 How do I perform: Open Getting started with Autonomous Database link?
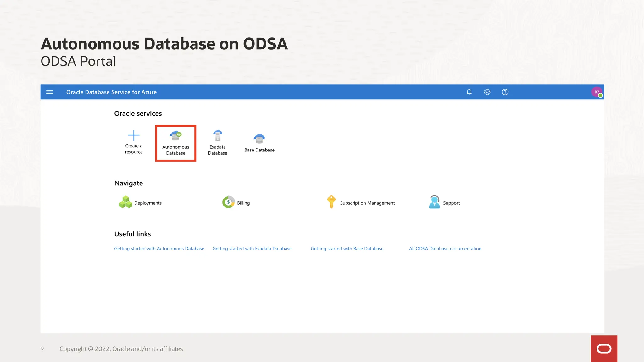tap(159, 249)
